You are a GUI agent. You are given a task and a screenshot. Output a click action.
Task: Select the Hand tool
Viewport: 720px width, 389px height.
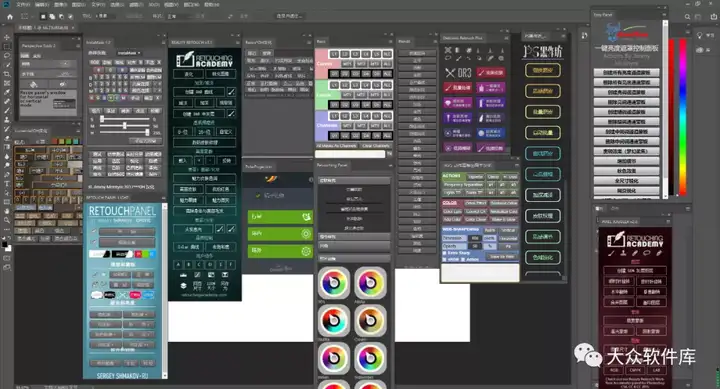(x=6, y=211)
